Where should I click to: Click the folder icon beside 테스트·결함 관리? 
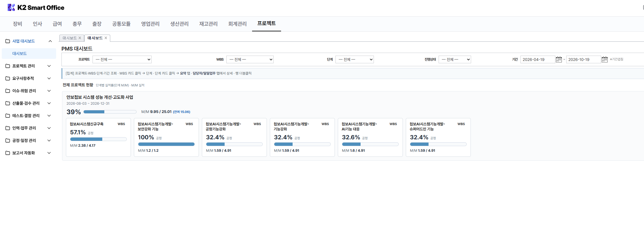tap(8, 116)
